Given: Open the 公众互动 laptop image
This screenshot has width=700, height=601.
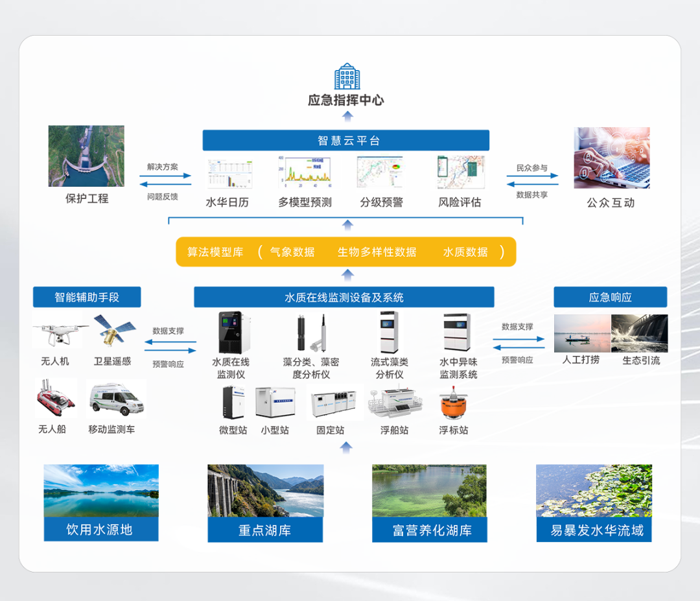Looking at the screenshot, I should coord(611,158).
